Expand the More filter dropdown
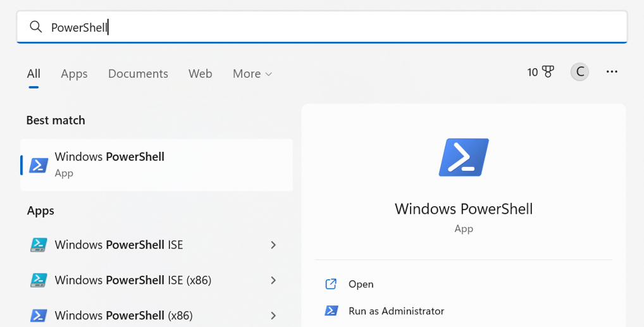 252,74
